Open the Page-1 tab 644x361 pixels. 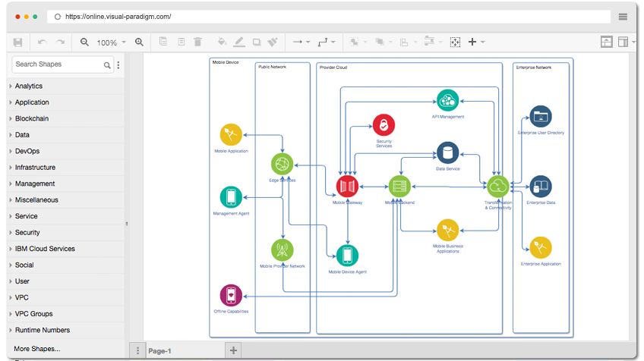pos(159,351)
